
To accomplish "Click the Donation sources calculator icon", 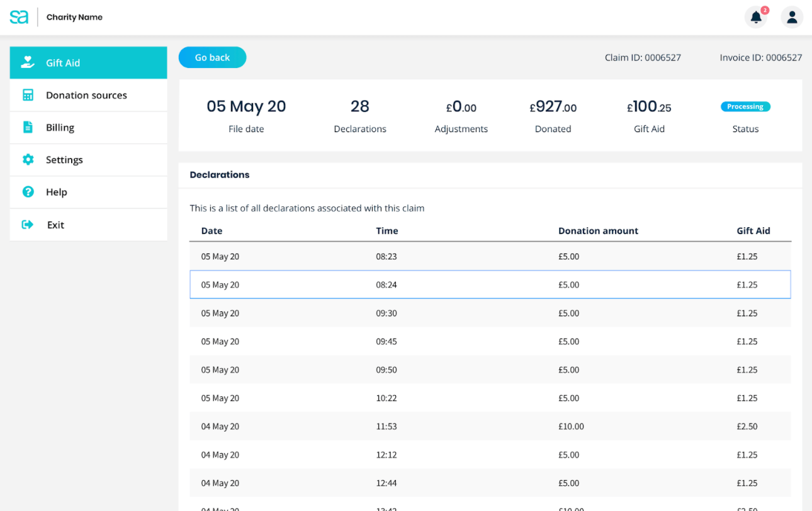I will [28, 95].
